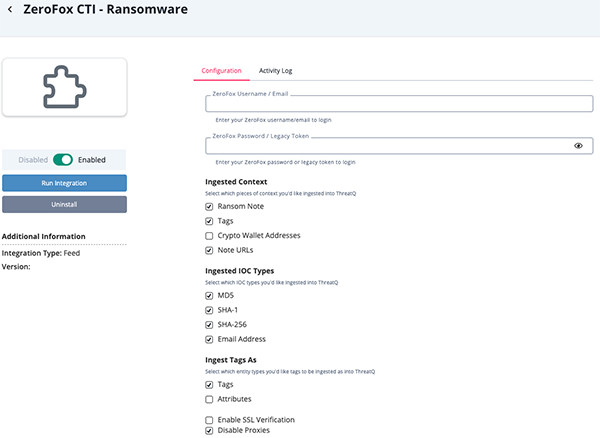Reveal password with the eye icon

(578, 146)
